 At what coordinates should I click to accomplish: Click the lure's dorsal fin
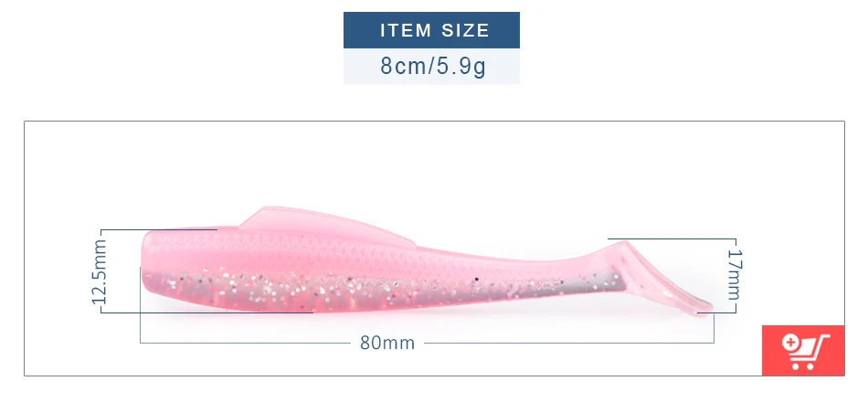(x=326, y=226)
